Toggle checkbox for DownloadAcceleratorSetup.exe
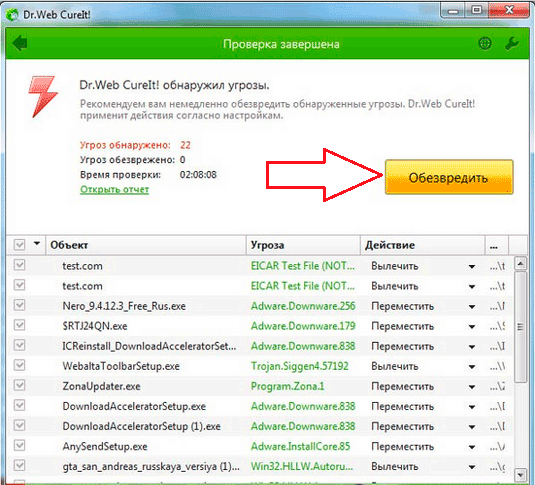Viewport: 535px width, 485px height. pos(19,406)
